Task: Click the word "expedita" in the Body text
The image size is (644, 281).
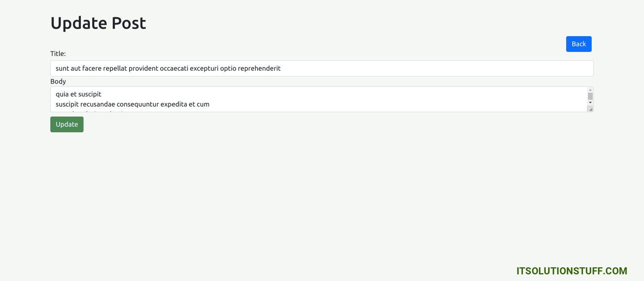Action: click(173, 104)
